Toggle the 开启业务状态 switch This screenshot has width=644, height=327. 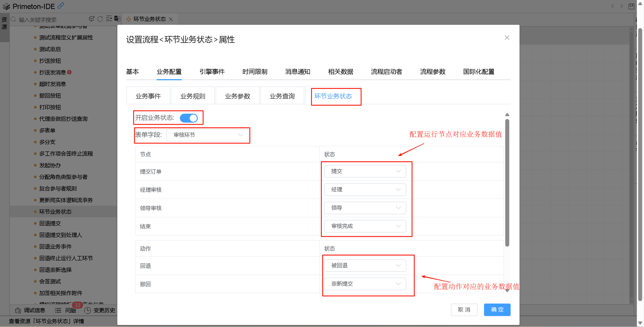coord(189,118)
